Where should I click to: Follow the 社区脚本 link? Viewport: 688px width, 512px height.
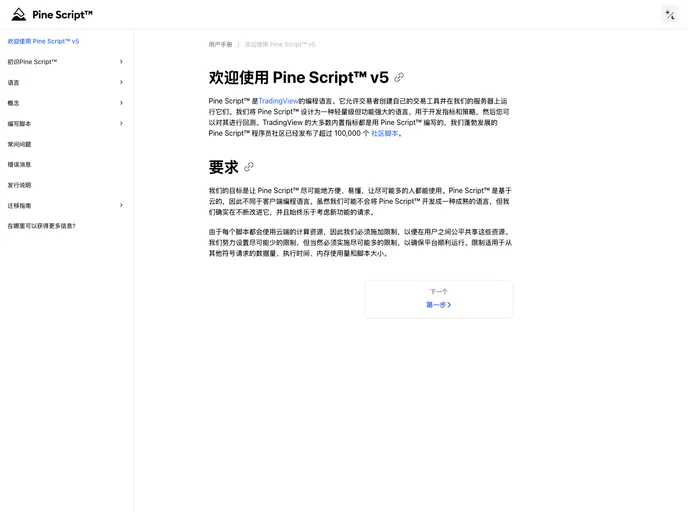tap(385, 133)
